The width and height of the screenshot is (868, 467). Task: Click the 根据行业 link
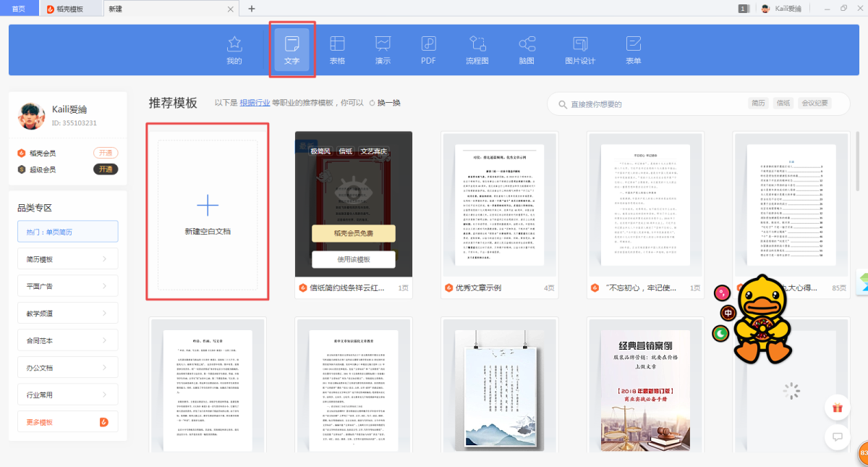tap(255, 103)
